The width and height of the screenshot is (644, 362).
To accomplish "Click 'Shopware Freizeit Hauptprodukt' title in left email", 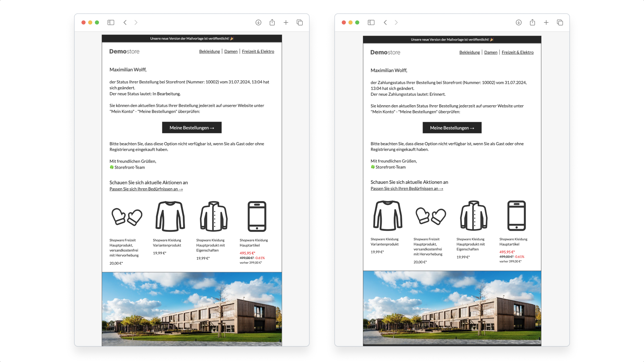I will point(124,248).
